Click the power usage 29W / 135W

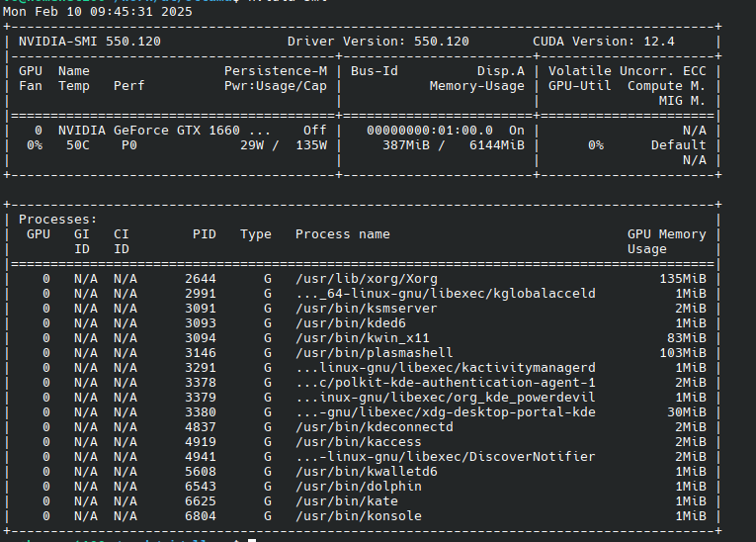284,145
